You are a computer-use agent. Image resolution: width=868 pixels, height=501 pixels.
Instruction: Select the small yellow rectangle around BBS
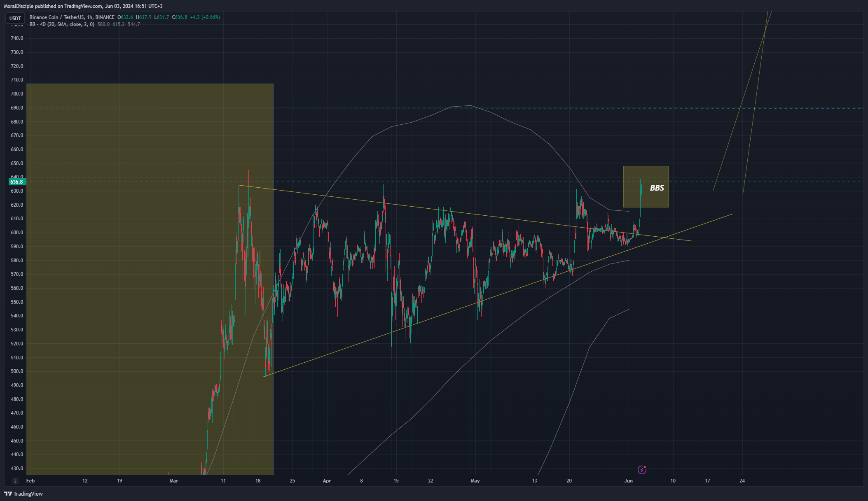pos(646,186)
